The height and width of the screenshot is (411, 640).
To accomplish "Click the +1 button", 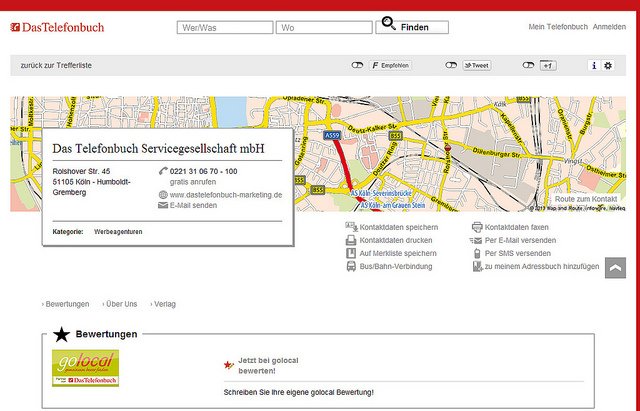I will point(548,65).
